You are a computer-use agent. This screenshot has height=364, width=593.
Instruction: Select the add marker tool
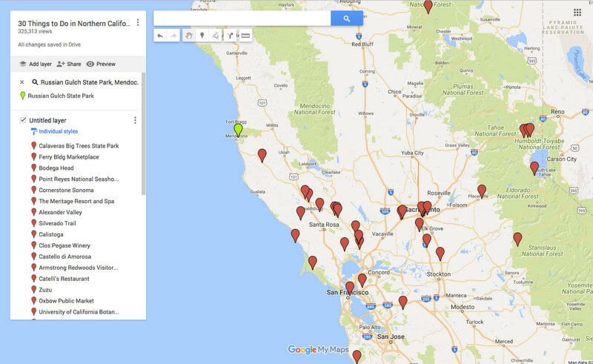[x=202, y=36]
